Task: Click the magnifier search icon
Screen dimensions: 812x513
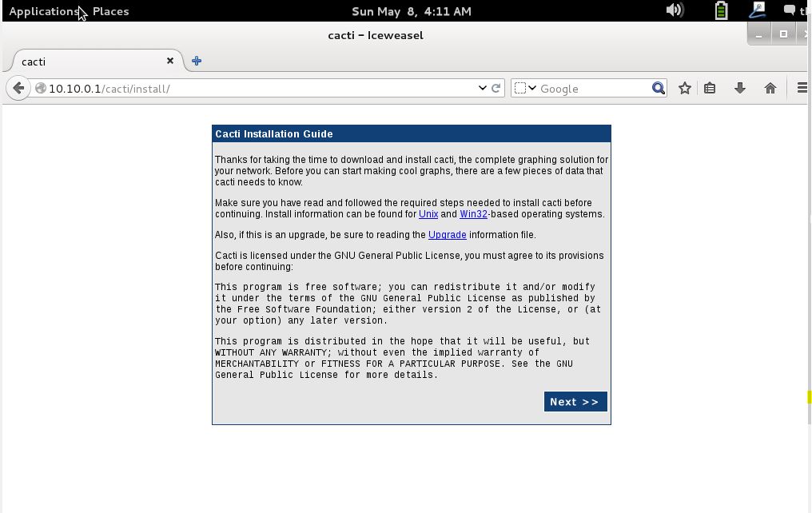Action: pyautogui.click(x=659, y=88)
